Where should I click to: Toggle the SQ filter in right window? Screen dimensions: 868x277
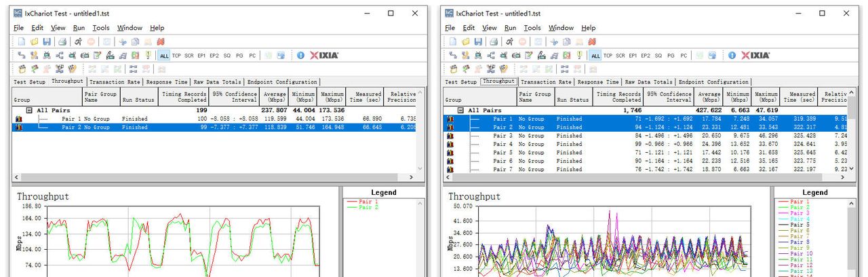pyautogui.click(x=658, y=56)
